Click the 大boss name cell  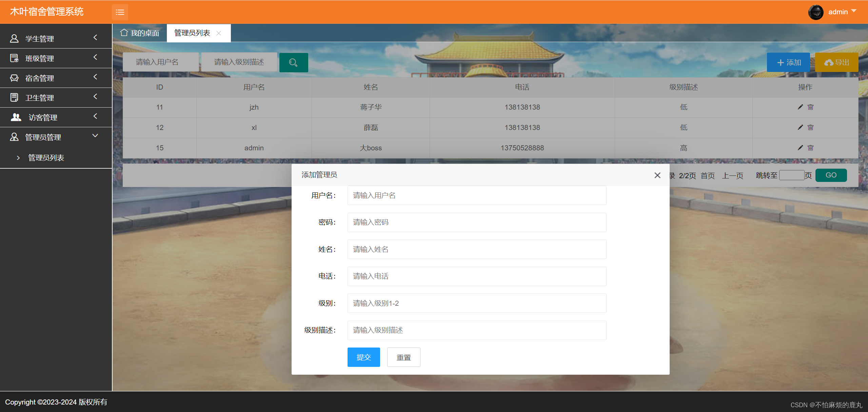[371, 148]
